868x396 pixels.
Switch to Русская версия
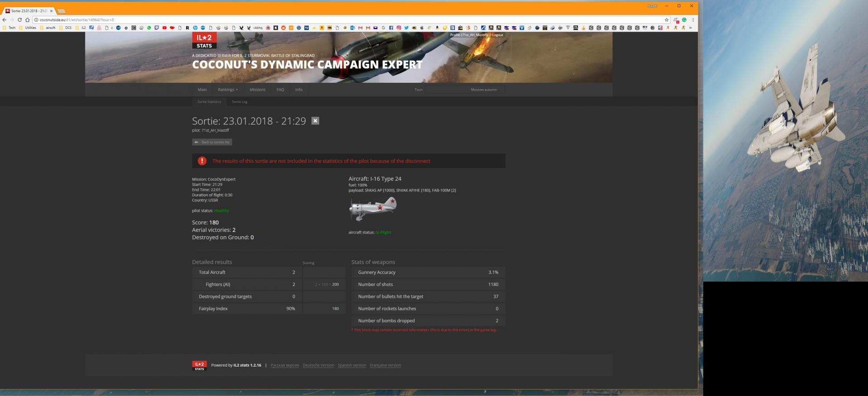(285, 365)
